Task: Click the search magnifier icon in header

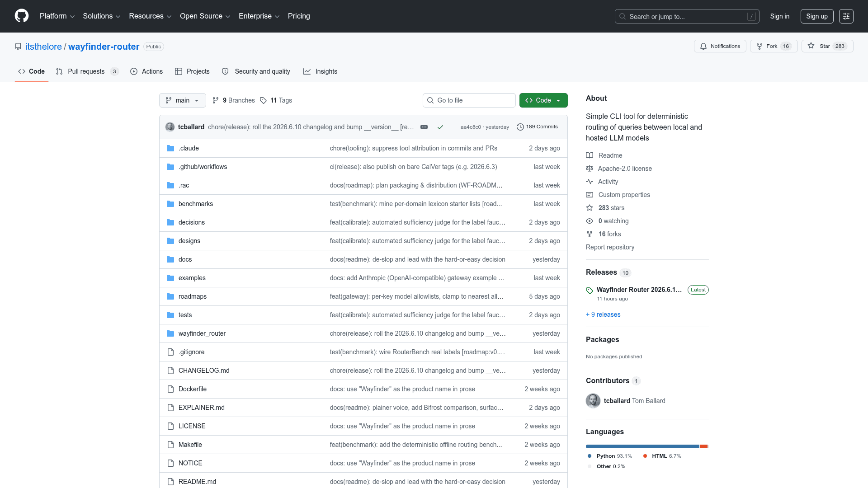Action: click(623, 16)
